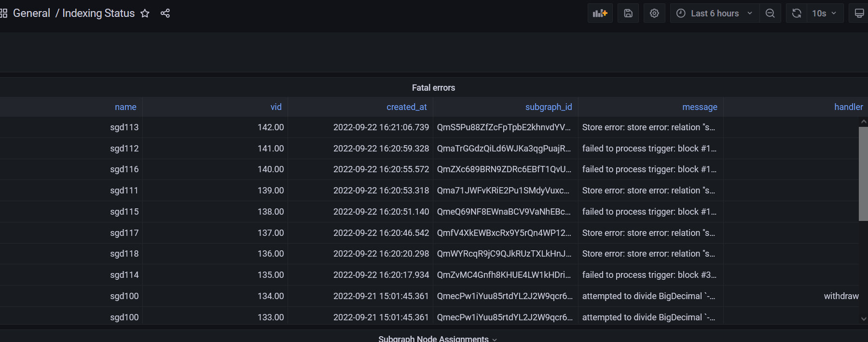Click subgraph id starting QmS5Pu88ZfZcFp
Viewport: 868px width, 342px height.
click(x=504, y=127)
